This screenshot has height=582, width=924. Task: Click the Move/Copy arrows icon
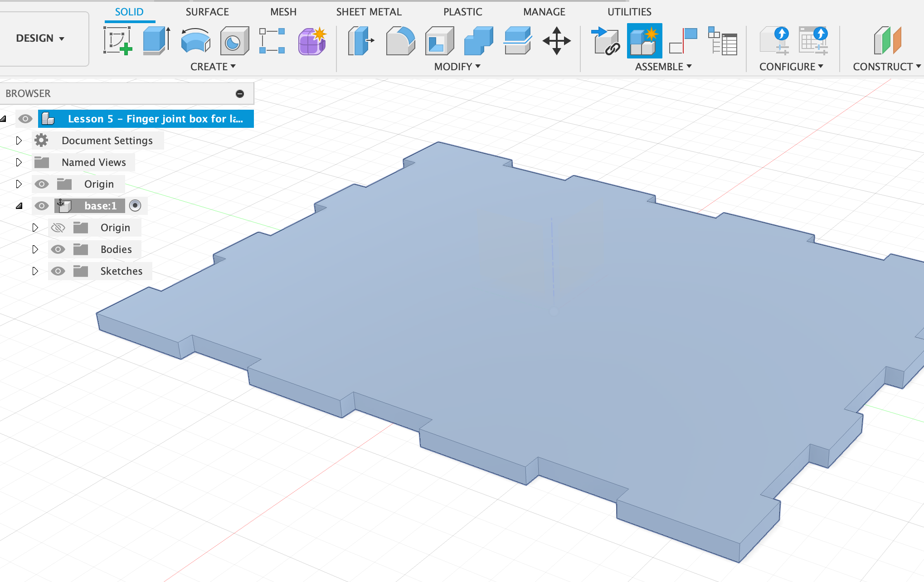pyautogui.click(x=556, y=41)
